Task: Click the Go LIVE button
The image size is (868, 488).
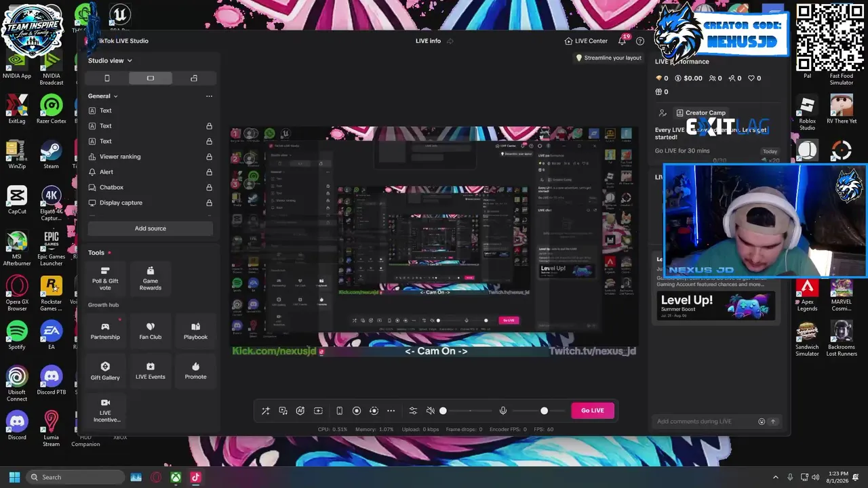Action: click(593, 411)
